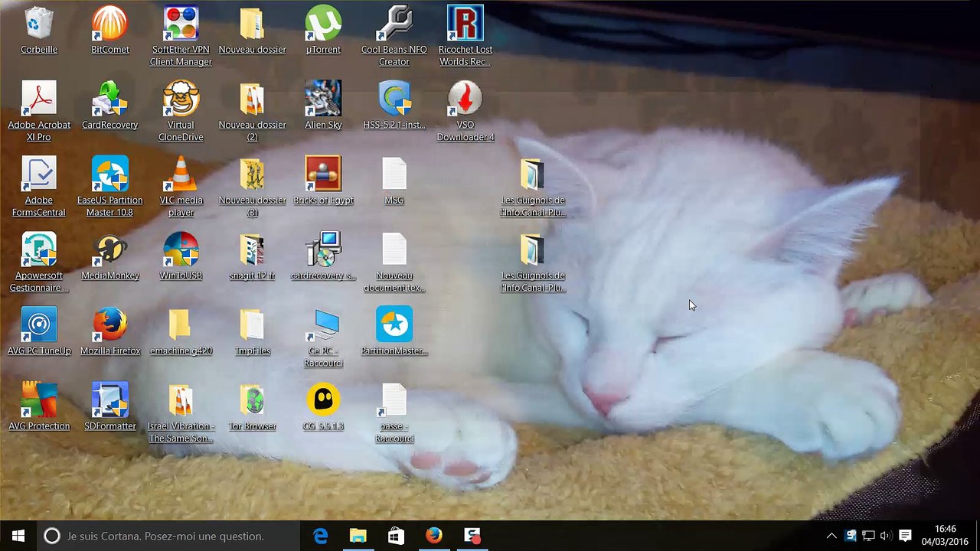Open the Windows Store taskbar icon
980x551 pixels.
[396, 536]
